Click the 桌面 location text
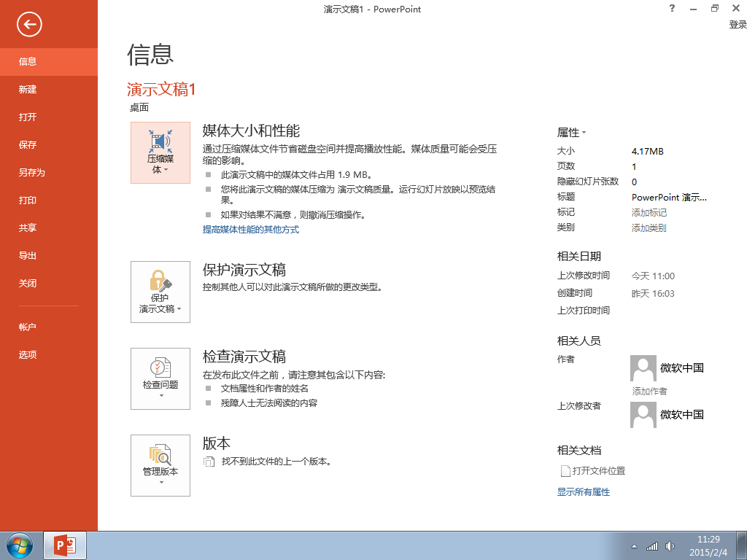 (139, 108)
